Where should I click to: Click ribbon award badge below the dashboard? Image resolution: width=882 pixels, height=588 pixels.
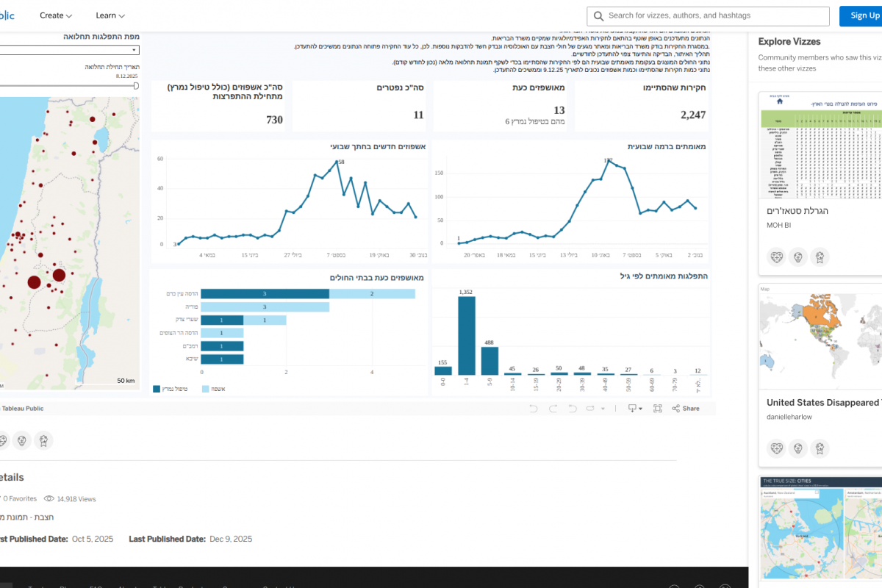pyautogui.click(x=43, y=440)
